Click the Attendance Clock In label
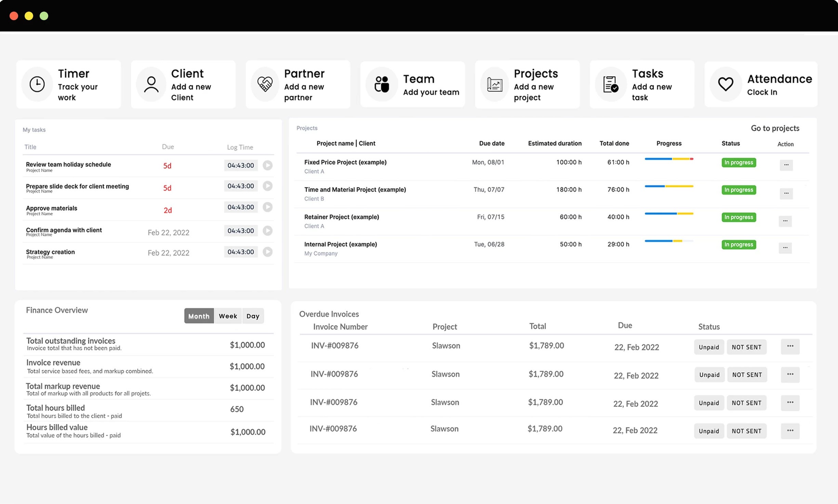This screenshot has width=838, height=504. pyautogui.click(x=762, y=92)
